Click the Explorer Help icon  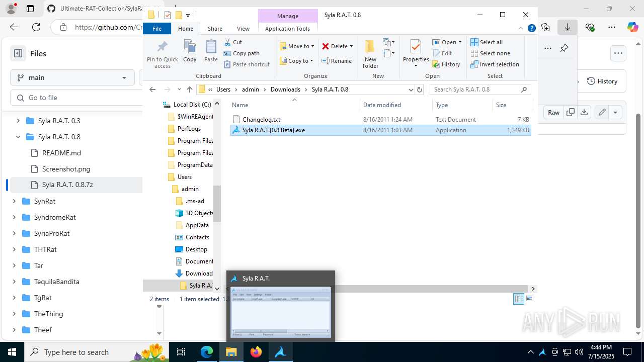[x=531, y=29]
